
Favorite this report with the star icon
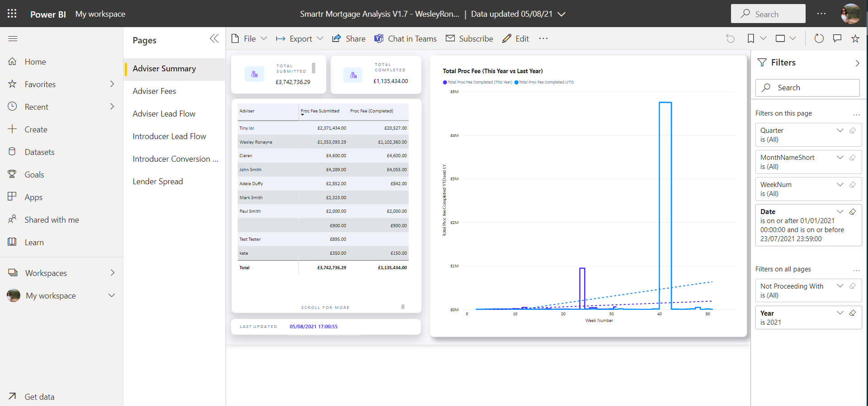pyautogui.click(x=855, y=39)
